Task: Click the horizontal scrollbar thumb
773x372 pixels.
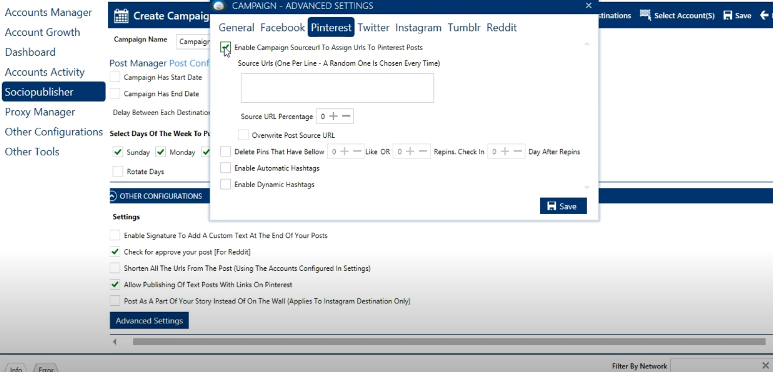Action: coord(449,341)
